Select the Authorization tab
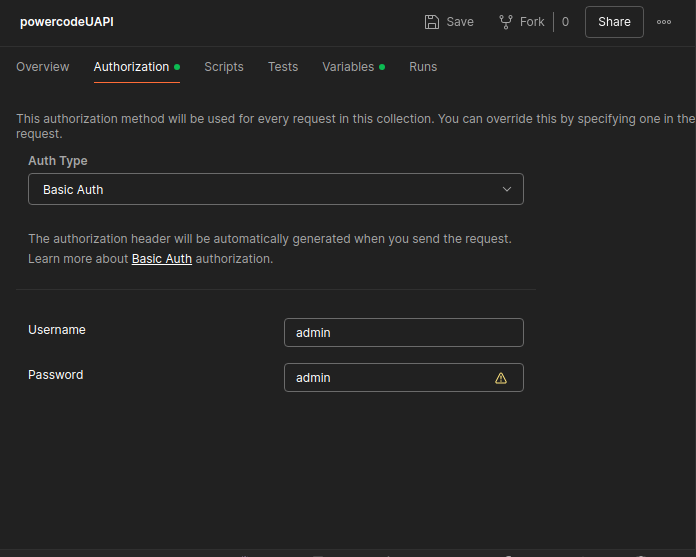This screenshot has height=557, width=696. [131, 67]
